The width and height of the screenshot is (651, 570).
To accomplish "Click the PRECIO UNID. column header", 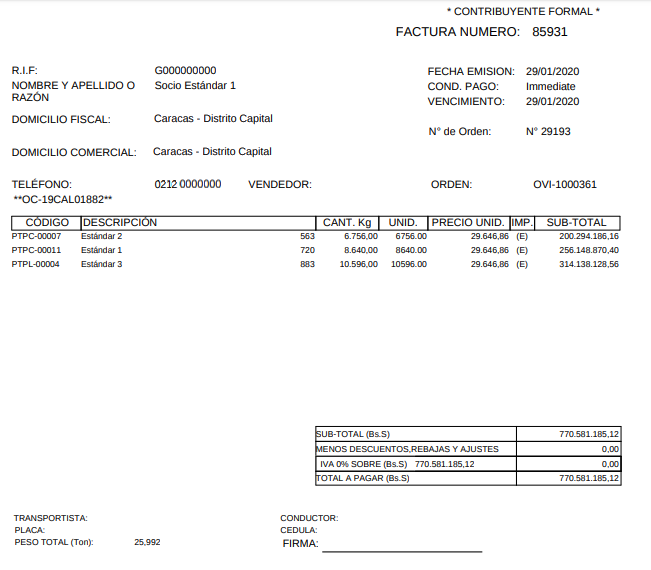I will (x=468, y=222).
